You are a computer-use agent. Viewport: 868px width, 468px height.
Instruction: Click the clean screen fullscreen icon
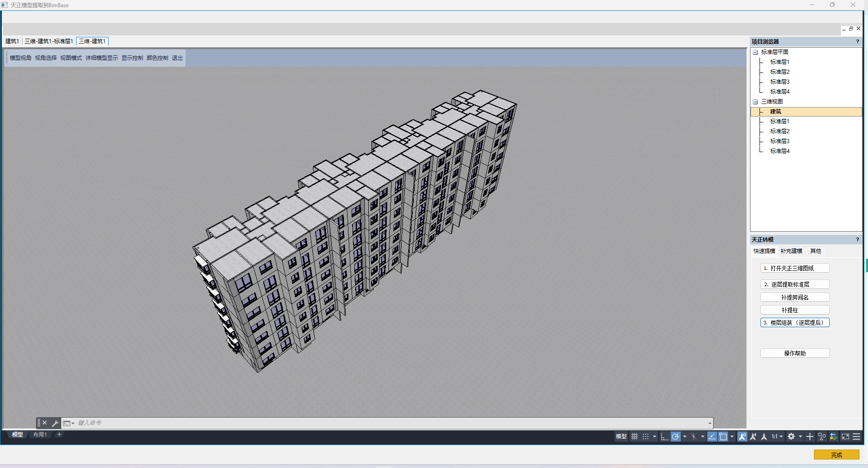(845, 436)
